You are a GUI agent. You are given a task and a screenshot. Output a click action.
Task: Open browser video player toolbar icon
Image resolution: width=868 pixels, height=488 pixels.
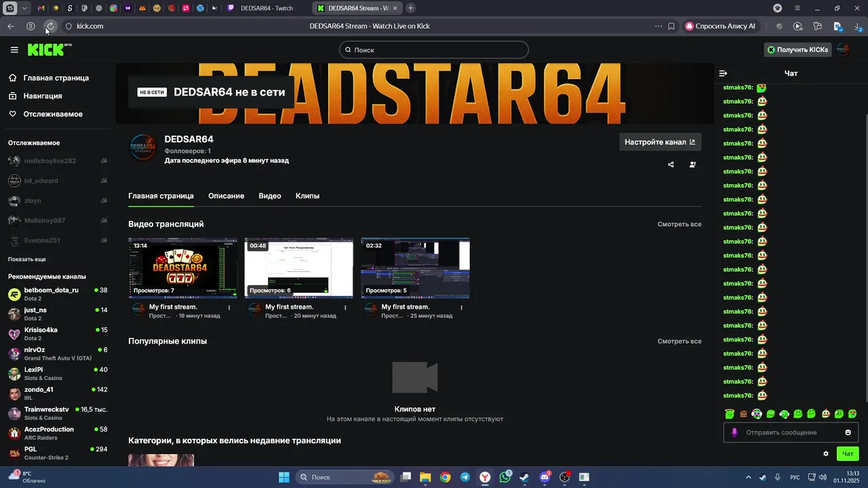click(x=798, y=26)
